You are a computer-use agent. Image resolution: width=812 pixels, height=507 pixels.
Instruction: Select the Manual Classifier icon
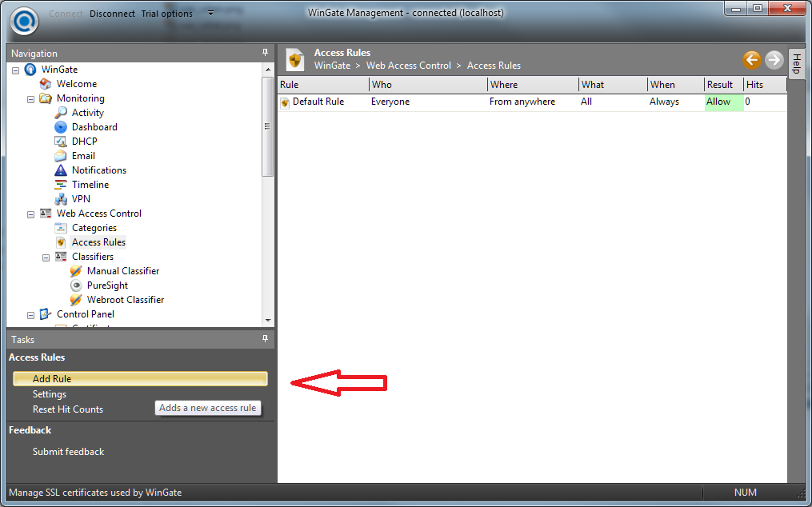pyautogui.click(x=76, y=271)
